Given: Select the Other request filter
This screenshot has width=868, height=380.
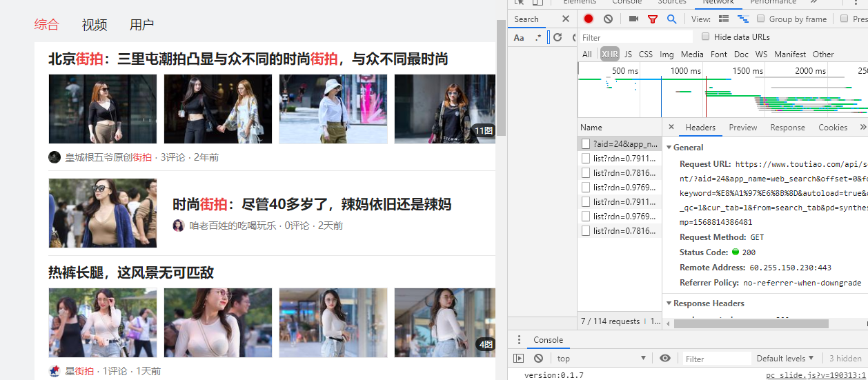Looking at the screenshot, I should pyautogui.click(x=823, y=54).
